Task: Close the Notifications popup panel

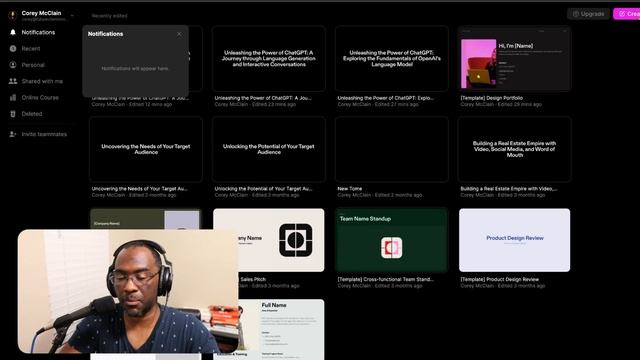Action: (x=179, y=34)
